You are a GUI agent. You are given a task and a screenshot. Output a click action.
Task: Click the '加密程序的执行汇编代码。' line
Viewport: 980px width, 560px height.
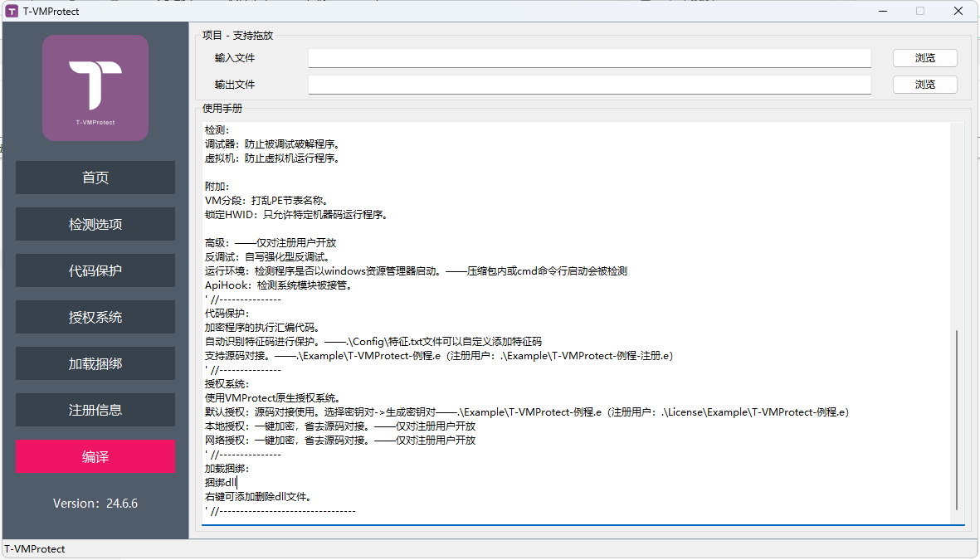263,328
